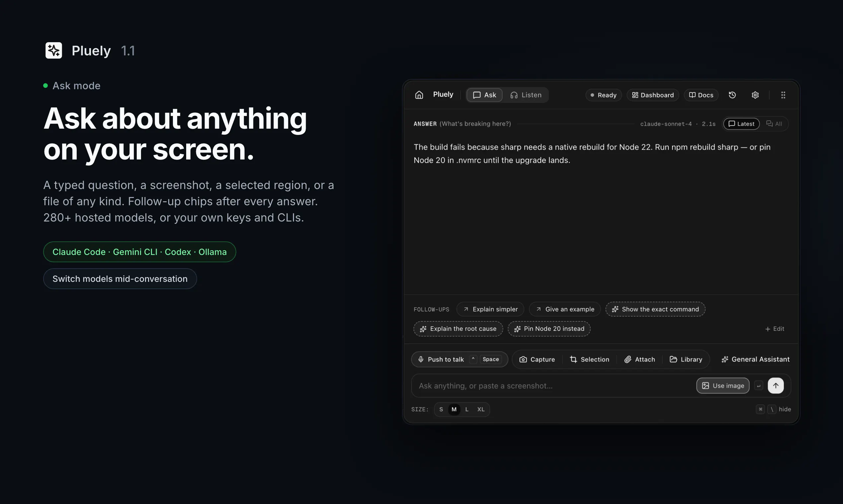Open Docs
Image resolution: width=843 pixels, height=504 pixels.
(x=701, y=95)
